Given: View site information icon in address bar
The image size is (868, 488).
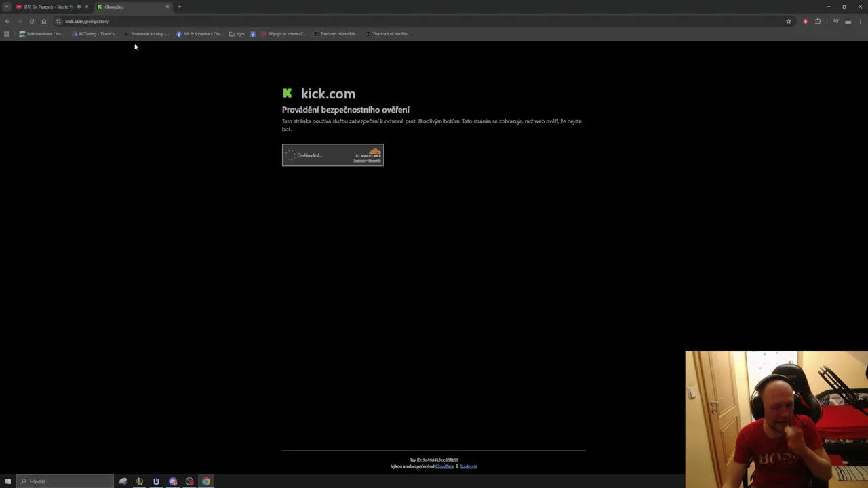Looking at the screenshot, I should click(58, 21).
